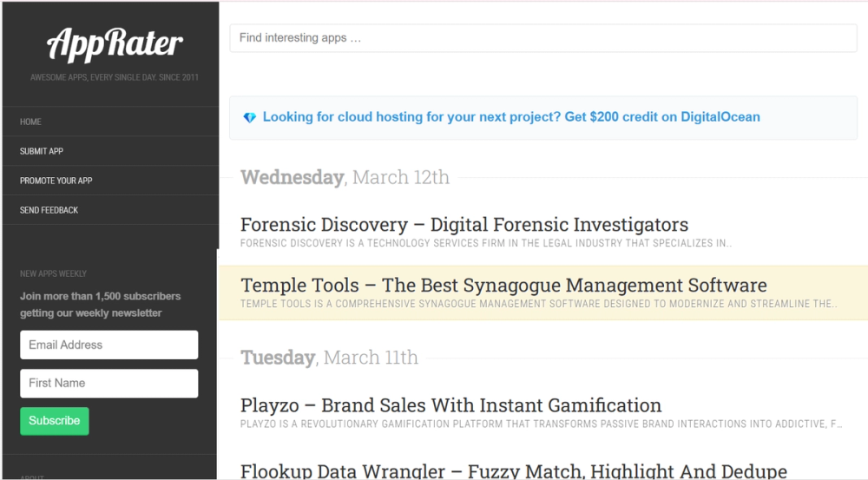This screenshot has height=480, width=868.
Task: Click the tagline 'Awesome apps, every single day'
Action: click(114, 77)
